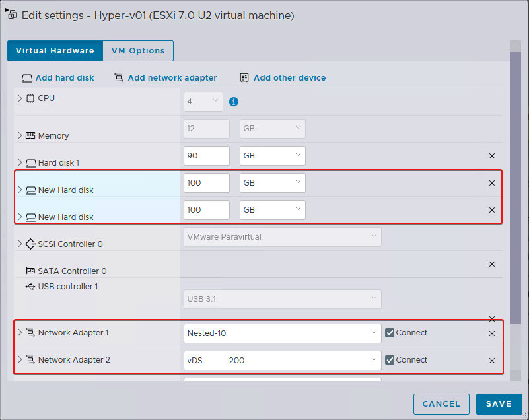Click the CANCEL button
Screen dimensions: 529x420
point(441,404)
